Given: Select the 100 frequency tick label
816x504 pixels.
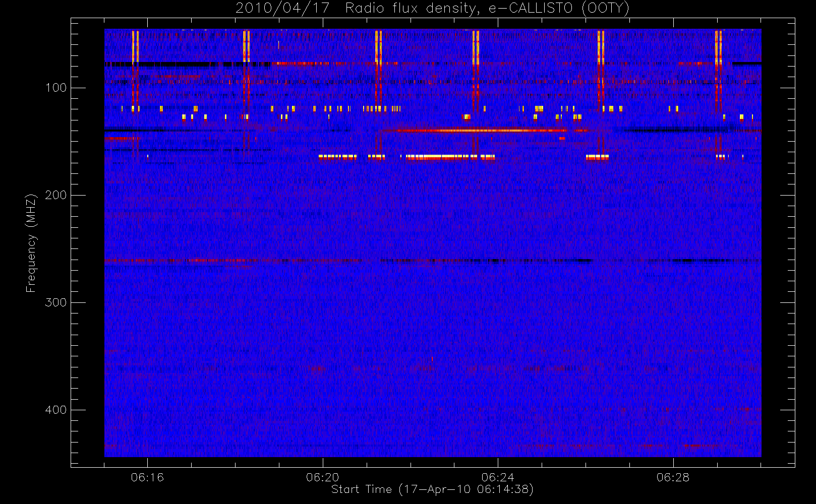Looking at the screenshot, I should 56,88.
